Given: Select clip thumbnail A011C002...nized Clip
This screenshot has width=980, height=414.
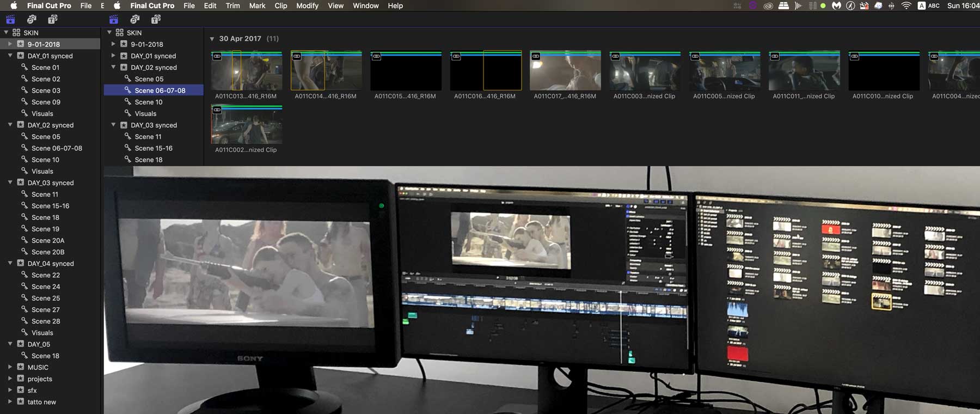Looking at the screenshot, I should pos(247,124).
